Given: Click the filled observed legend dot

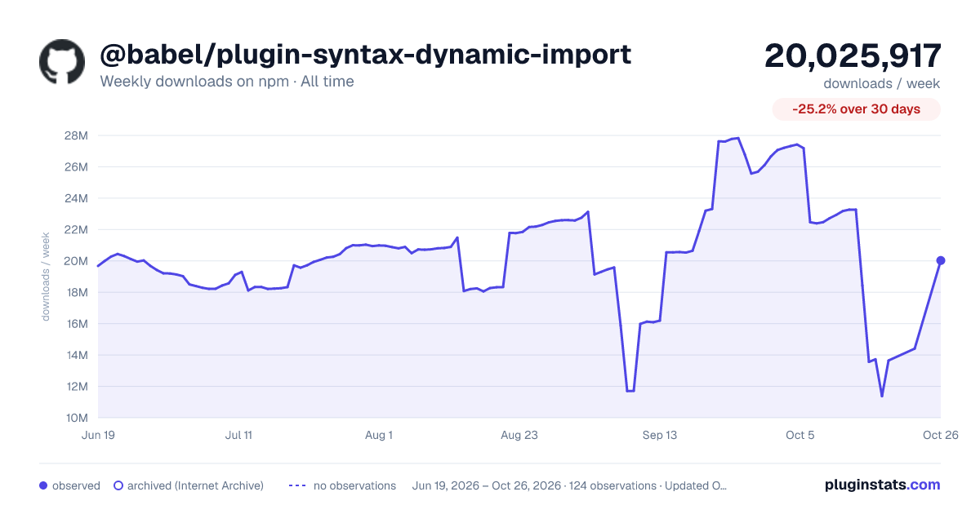Looking at the screenshot, I should 43,485.
